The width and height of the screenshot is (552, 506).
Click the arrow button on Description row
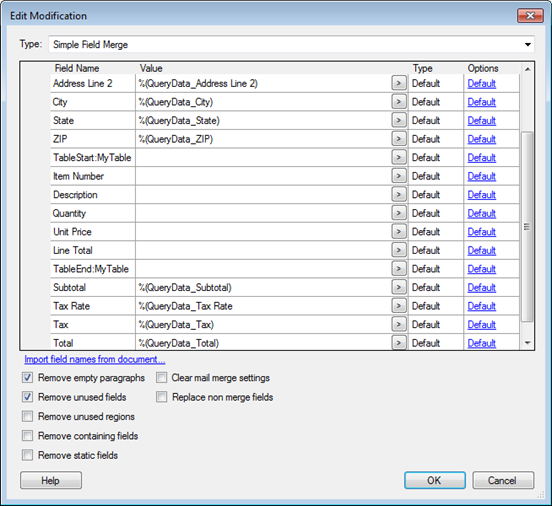tap(399, 195)
